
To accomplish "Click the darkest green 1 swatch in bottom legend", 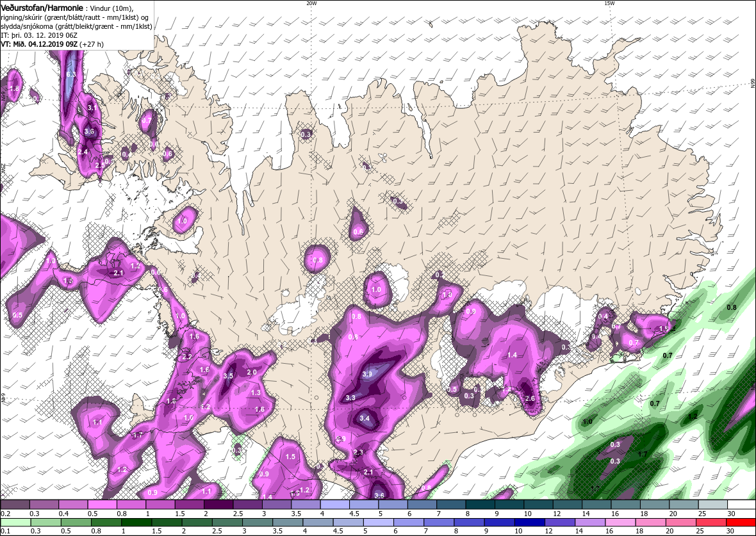I will [x=137, y=523].
